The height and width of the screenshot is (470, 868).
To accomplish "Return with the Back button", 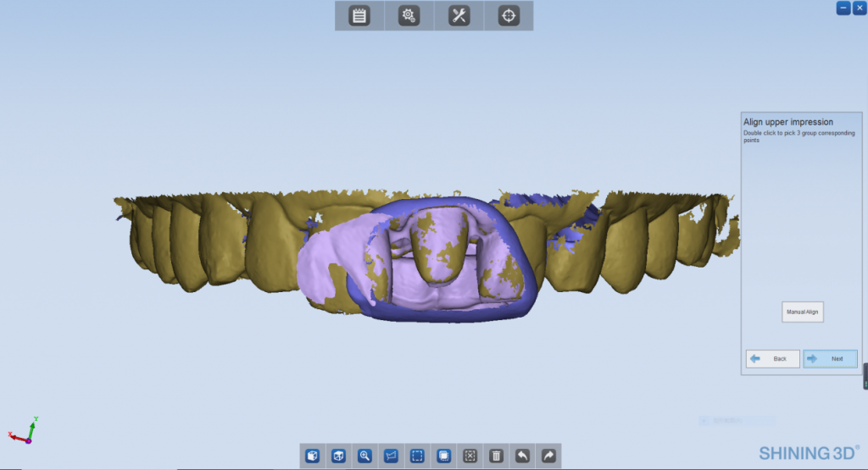I will tap(772, 358).
